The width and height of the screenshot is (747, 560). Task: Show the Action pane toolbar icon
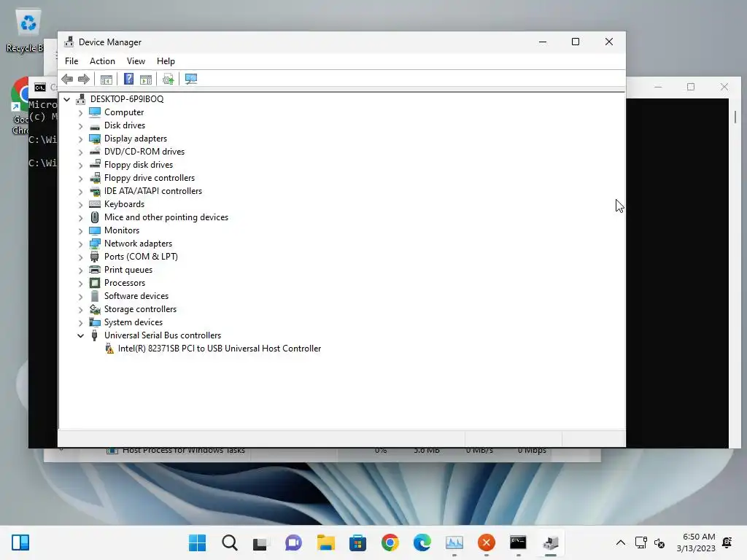tap(146, 79)
